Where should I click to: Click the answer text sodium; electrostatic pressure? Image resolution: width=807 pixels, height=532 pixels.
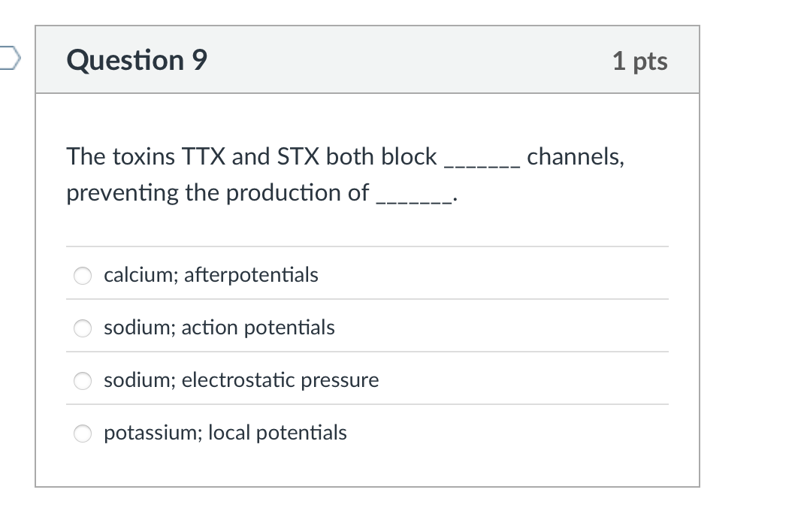pyautogui.click(x=241, y=380)
